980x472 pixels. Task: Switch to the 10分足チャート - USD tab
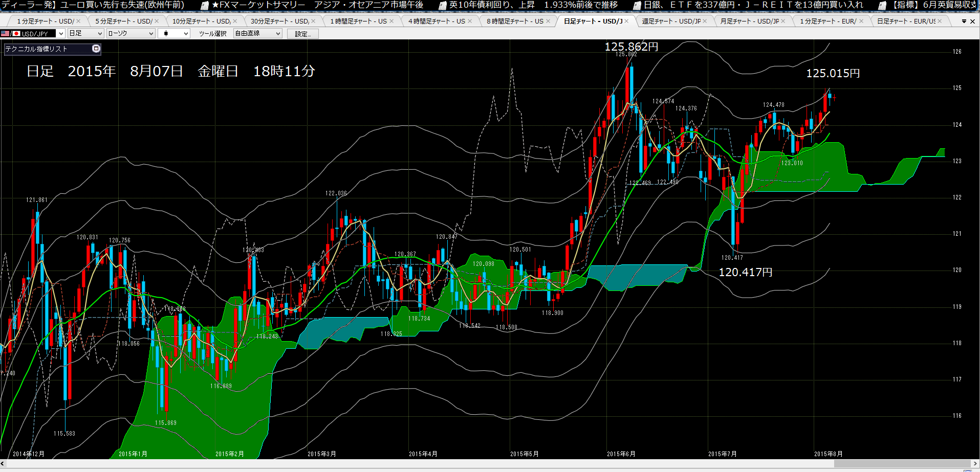[201, 21]
